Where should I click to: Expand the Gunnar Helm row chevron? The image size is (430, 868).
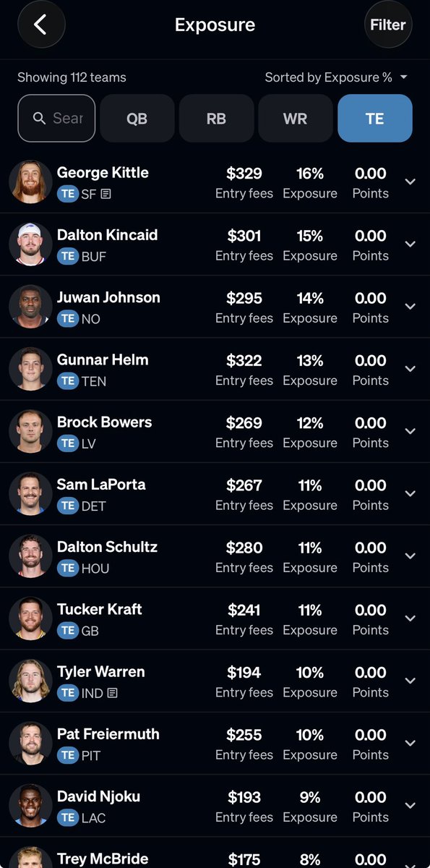(x=410, y=369)
